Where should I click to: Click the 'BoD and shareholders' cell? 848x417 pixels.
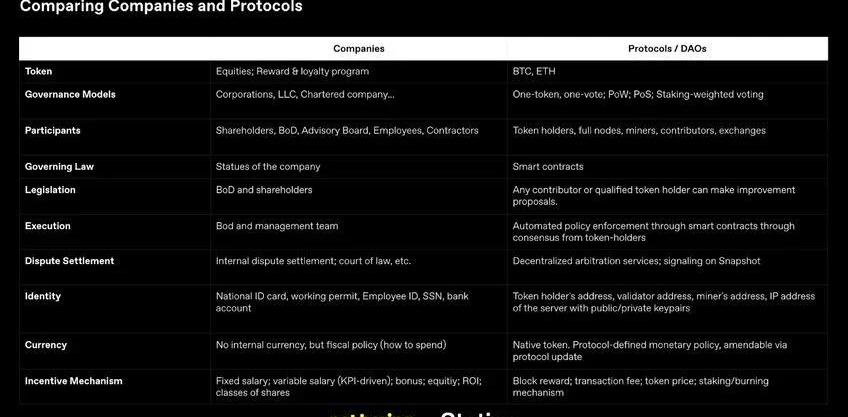coord(264,190)
